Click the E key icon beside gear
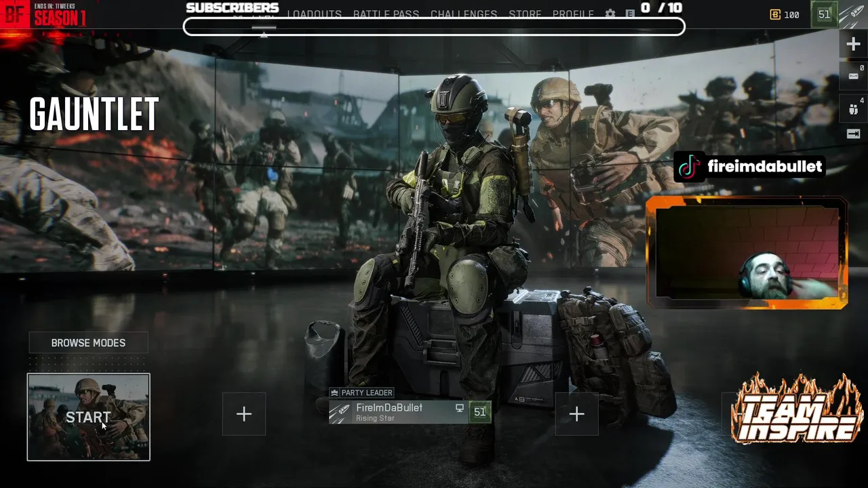Viewport: 868px width, 488px height. (x=630, y=14)
